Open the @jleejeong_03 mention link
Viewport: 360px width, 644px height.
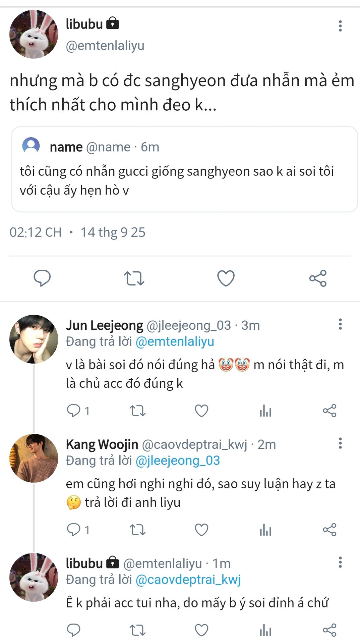pyautogui.click(x=178, y=461)
